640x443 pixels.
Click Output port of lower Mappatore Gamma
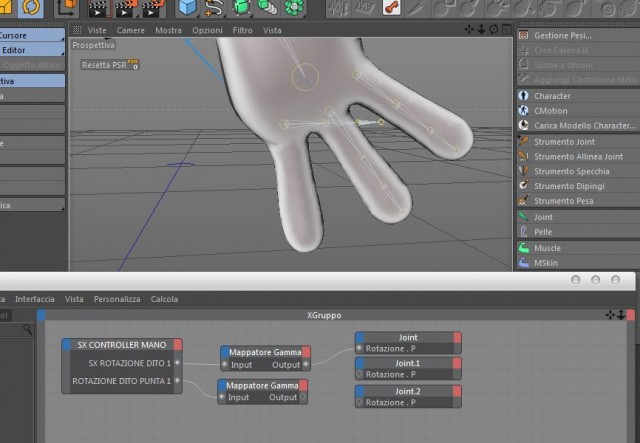pos(303,397)
